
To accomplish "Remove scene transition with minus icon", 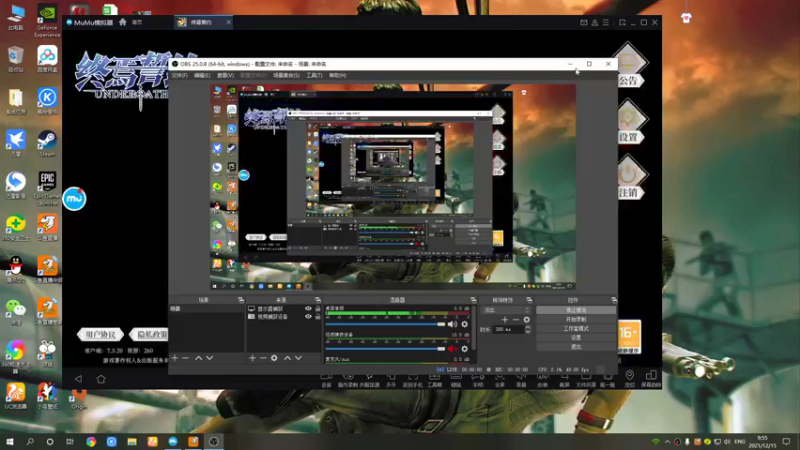I will [515, 320].
